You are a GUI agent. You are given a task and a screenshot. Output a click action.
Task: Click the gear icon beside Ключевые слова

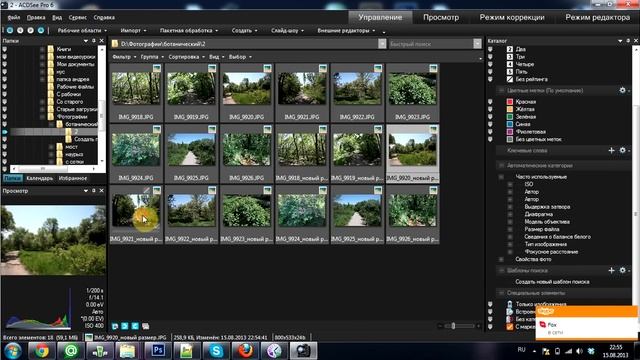(622, 151)
